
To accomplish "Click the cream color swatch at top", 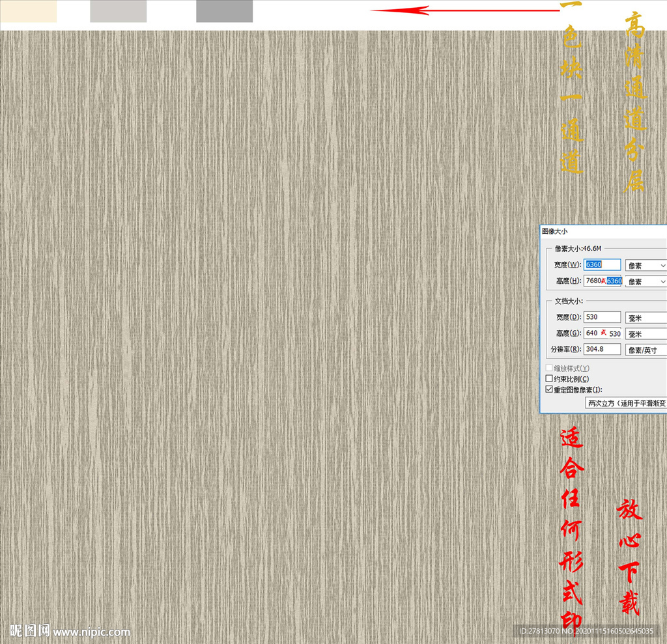I will coord(29,11).
